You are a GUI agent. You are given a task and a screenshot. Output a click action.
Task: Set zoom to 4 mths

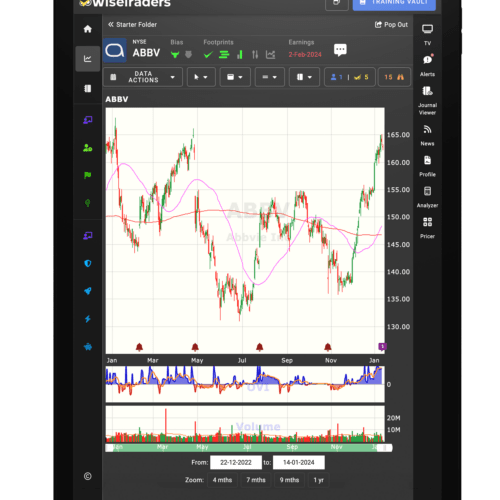pos(222,480)
